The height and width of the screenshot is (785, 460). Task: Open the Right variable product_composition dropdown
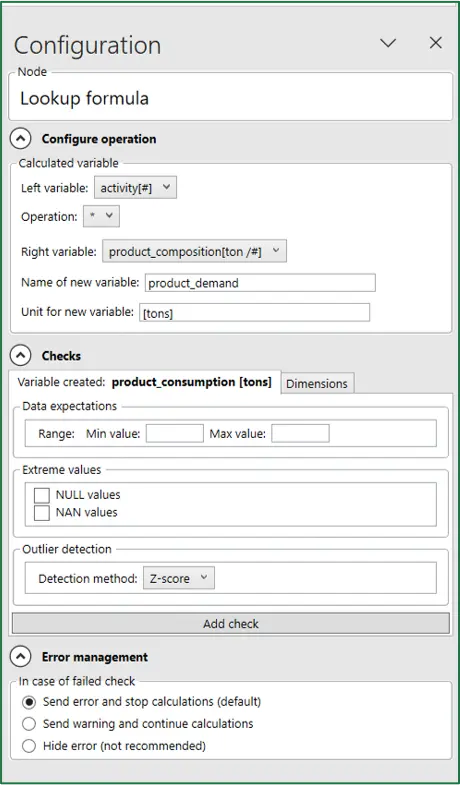(195, 251)
